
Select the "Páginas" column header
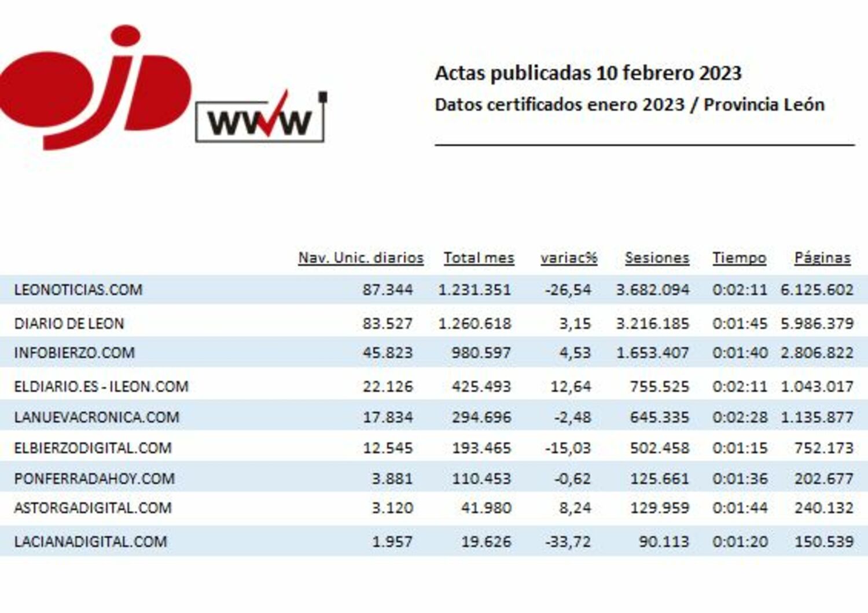pos(822,258)
